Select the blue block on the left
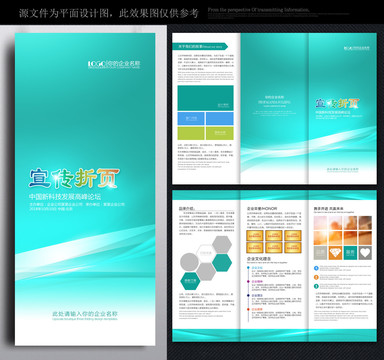384x360 pixels. 191,118
